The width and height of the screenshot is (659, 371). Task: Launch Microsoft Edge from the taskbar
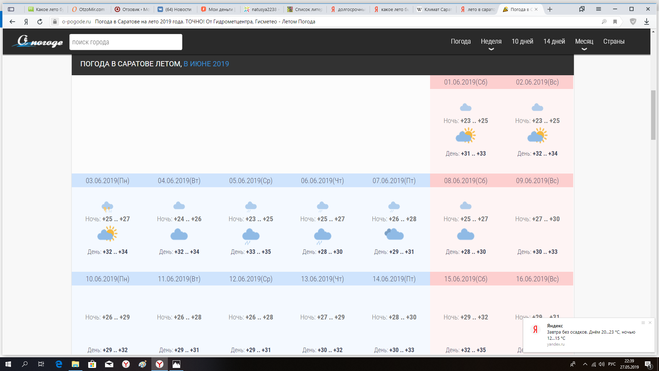point(58,364)
